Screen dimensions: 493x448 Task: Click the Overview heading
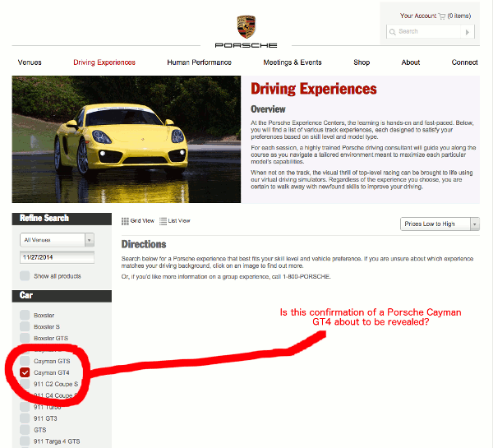(x=268, y=109)
